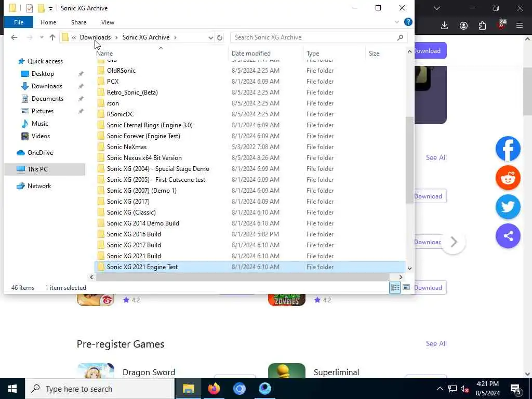
Task: Open Quick Access toolbar customize dropdown
Action: [x=50, y=8]
